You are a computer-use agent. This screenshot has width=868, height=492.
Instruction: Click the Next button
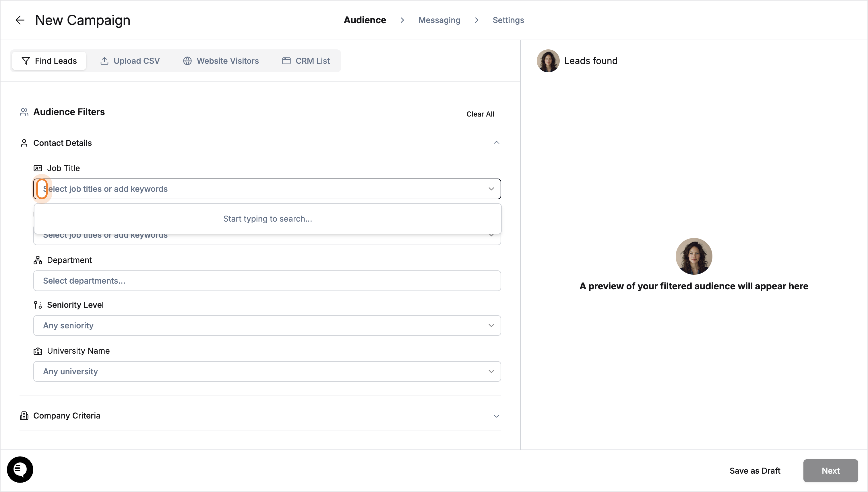[830, 471]
